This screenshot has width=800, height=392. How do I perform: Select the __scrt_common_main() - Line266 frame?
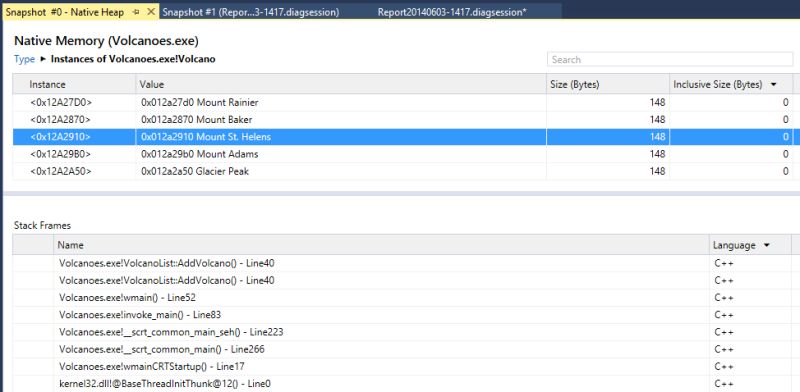pyautogui.click(x=162, y=350)
